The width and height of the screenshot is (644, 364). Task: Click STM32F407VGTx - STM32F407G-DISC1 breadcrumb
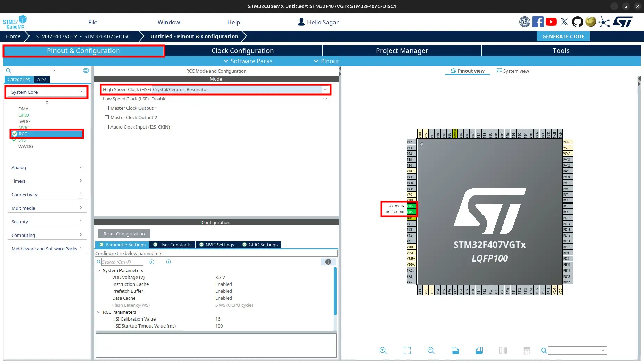84,36
